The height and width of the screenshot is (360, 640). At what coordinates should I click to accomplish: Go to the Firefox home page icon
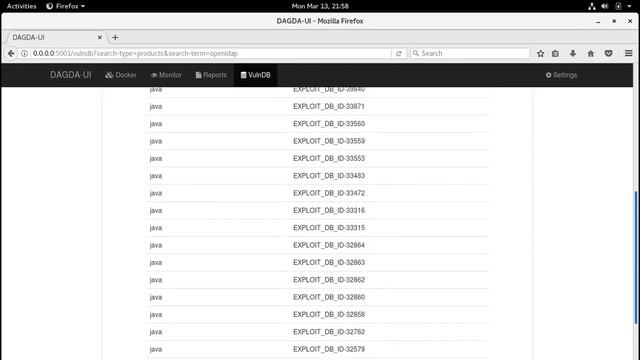(x=591, y=53)
